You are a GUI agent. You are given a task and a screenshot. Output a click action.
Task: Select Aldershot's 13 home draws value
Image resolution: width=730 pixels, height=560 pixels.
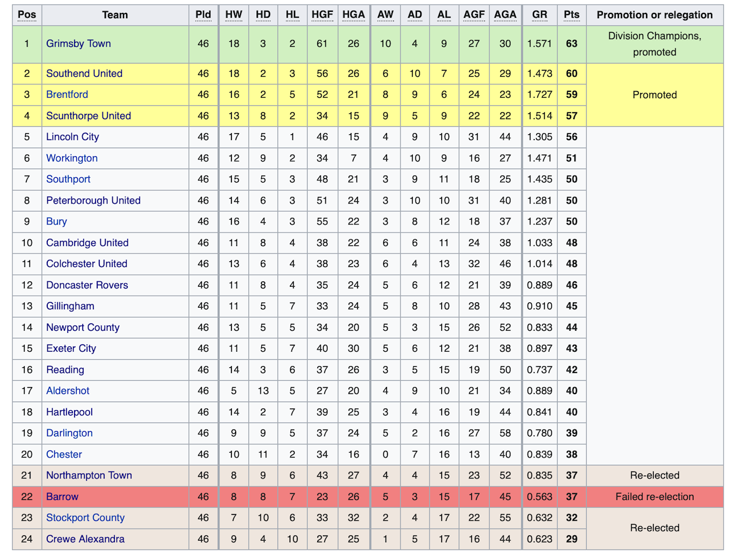pos(263,391)
